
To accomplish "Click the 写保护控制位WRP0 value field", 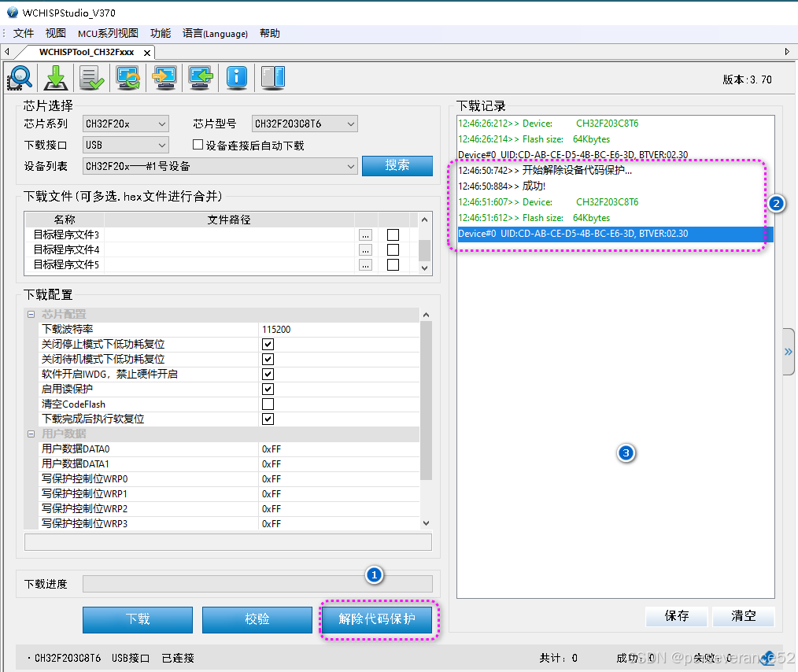I will [x=339, y=478].
